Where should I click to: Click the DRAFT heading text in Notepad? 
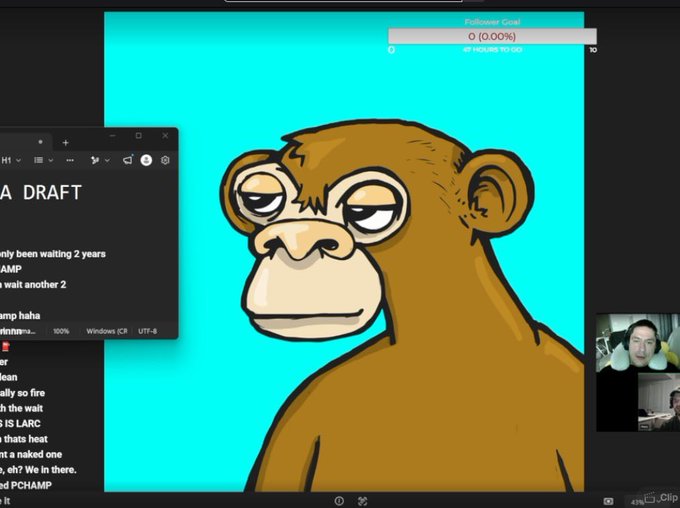52,193
